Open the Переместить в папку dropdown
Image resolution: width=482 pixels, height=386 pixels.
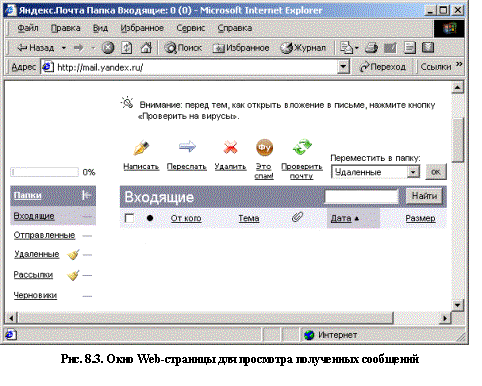click(375, 172)
